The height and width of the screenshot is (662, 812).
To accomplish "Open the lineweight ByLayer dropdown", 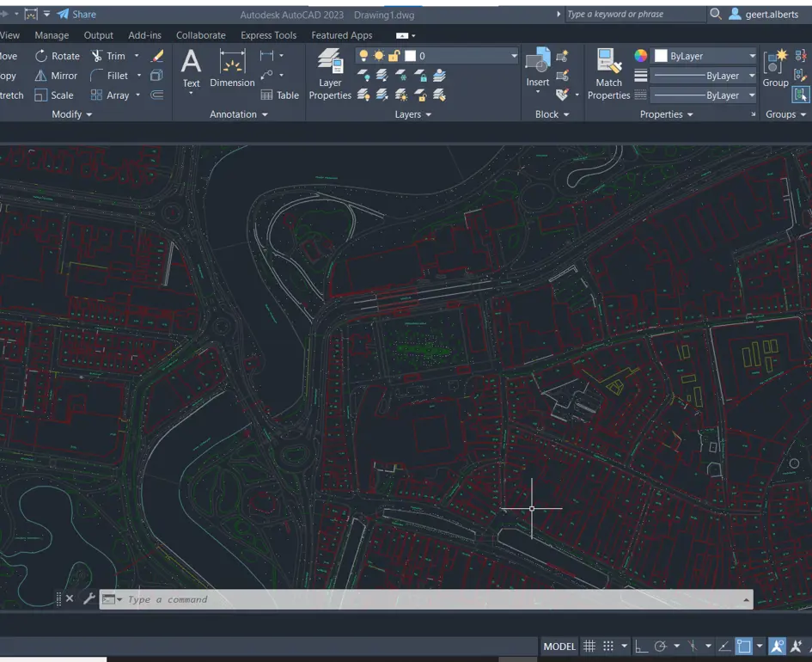I will tap(752, 76).
